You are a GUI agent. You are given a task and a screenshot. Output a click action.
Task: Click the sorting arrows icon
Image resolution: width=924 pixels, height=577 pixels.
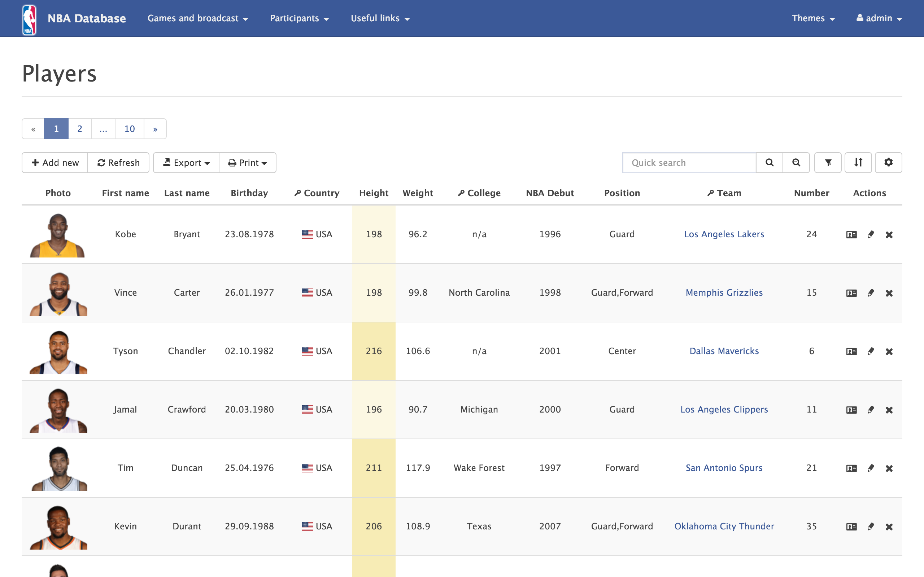[858, 163]
